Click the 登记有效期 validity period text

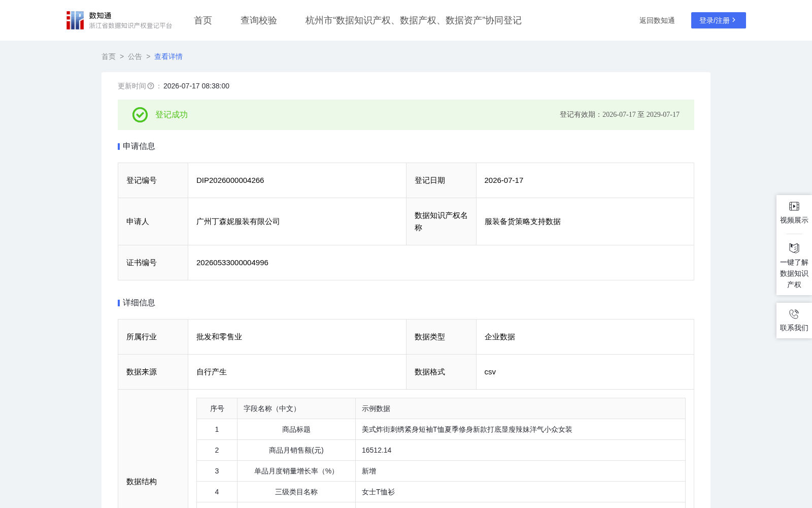(x=619, y=115)
